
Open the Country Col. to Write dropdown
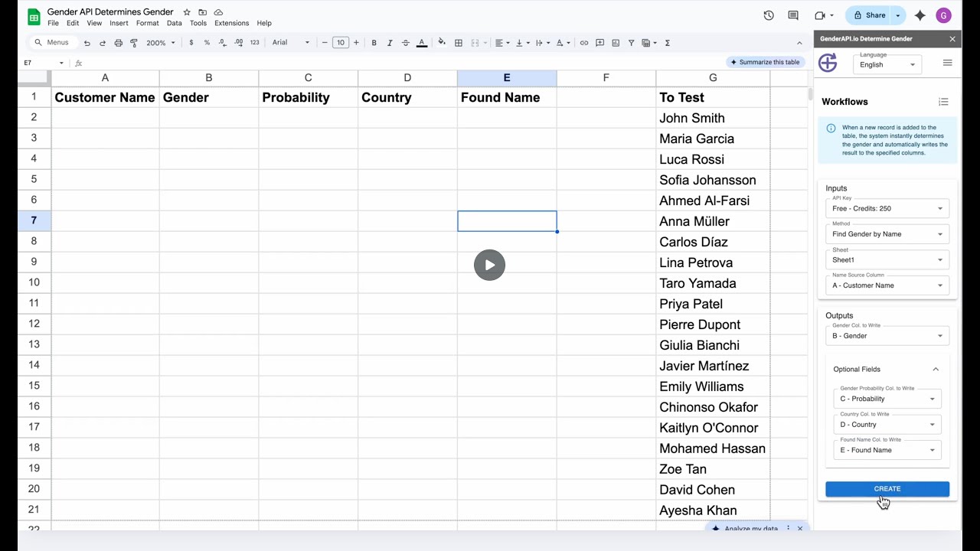click(887, 425)
